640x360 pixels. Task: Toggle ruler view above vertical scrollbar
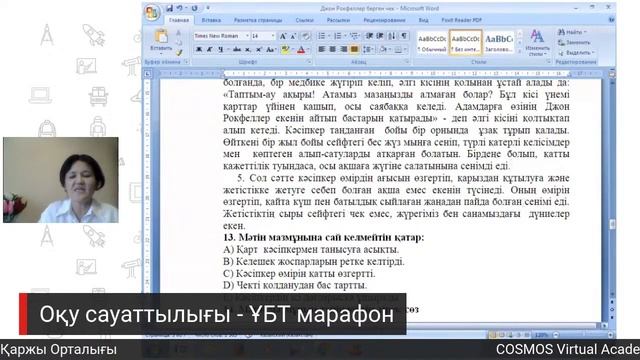(611, 74)
